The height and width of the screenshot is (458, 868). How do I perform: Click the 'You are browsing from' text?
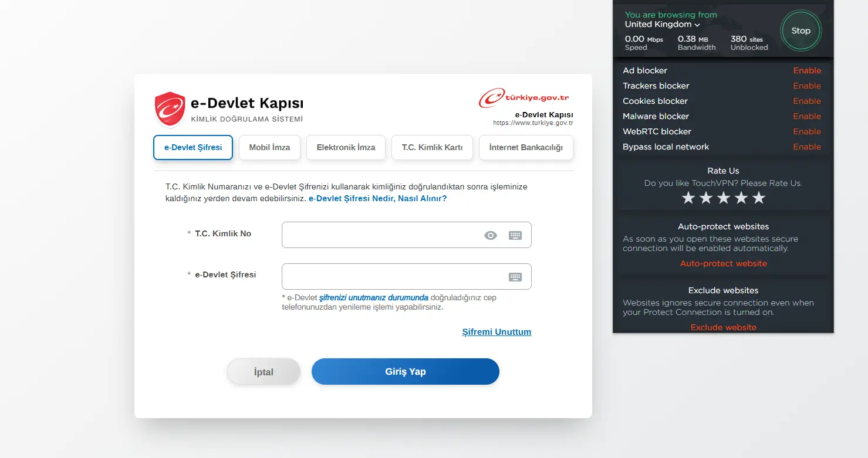point(671,15)
